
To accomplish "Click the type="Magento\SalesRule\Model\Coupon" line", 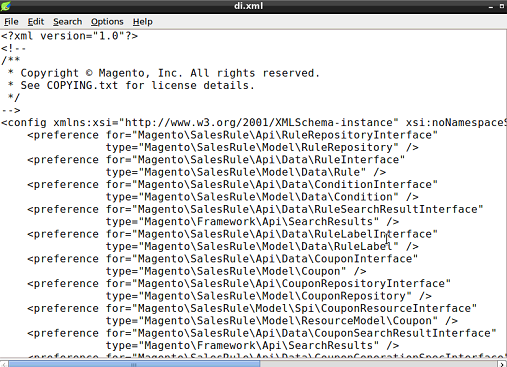I will pyautogui.click(x=236, y=271).
